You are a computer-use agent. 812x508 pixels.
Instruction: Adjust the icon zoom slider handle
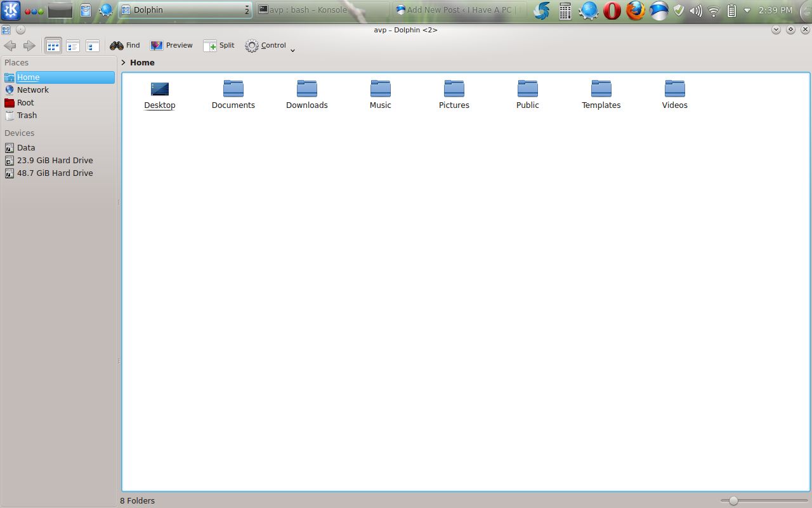733,500
